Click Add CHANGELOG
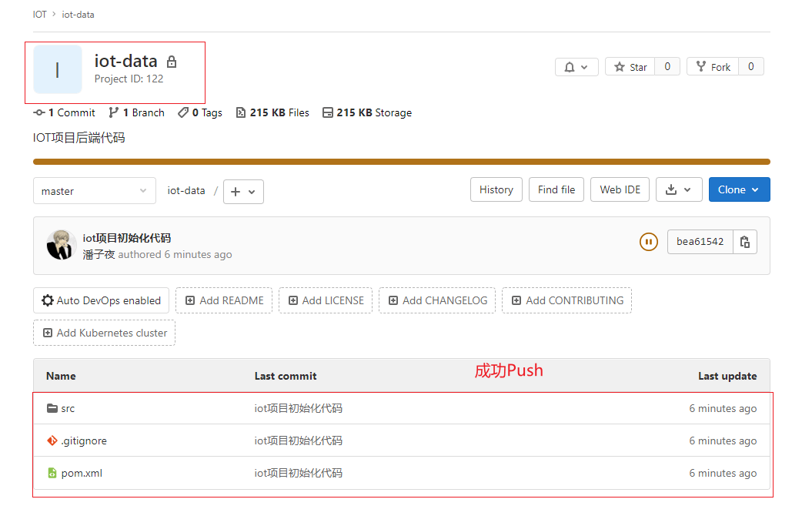 pyautogui.click(x=437, y=300)
